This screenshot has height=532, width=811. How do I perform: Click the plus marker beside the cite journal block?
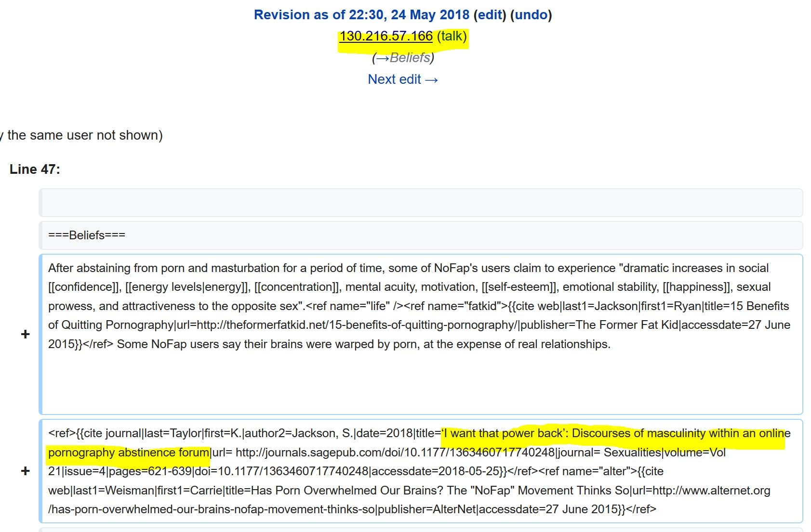point(26,471)
